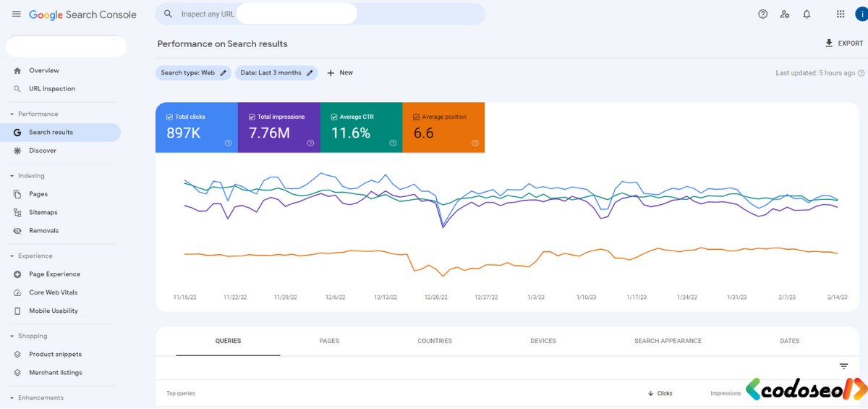
Task: Collapse the Performance sidebar section
Action: tap(12, 114)
